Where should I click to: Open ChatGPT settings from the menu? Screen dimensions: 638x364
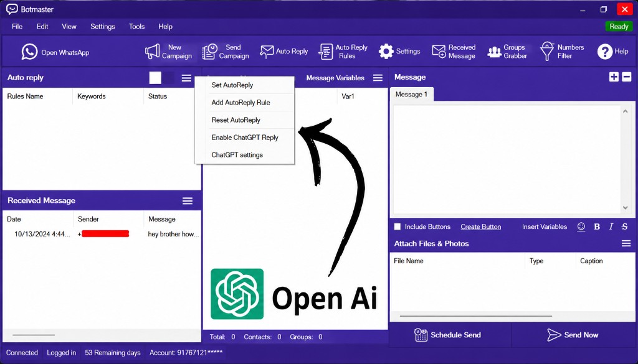[244, 155]
